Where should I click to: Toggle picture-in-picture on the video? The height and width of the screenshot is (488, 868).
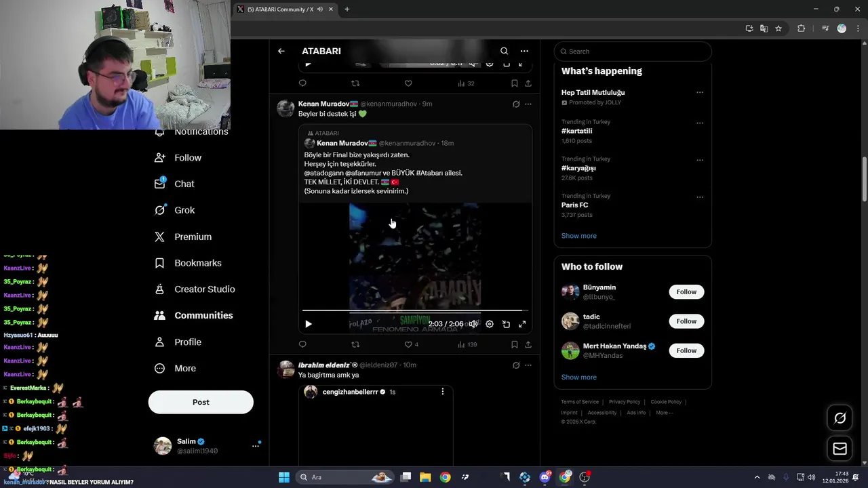click(x=506, y=324)
